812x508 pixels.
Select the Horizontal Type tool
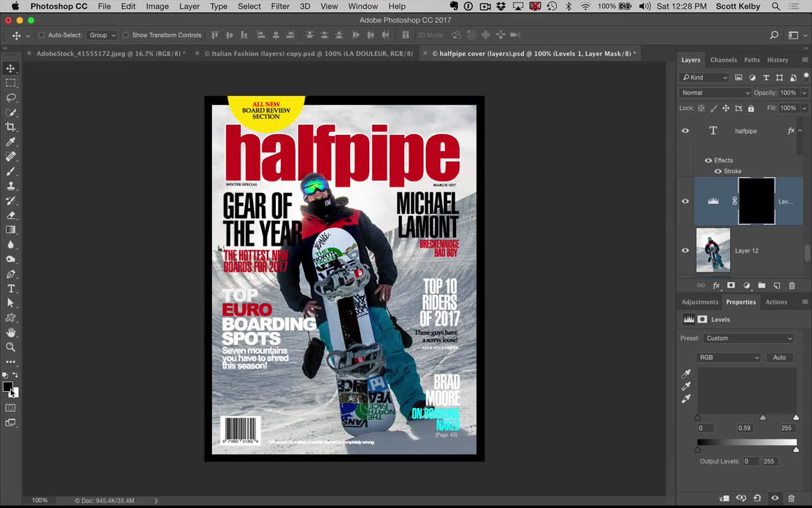[10, 288]
